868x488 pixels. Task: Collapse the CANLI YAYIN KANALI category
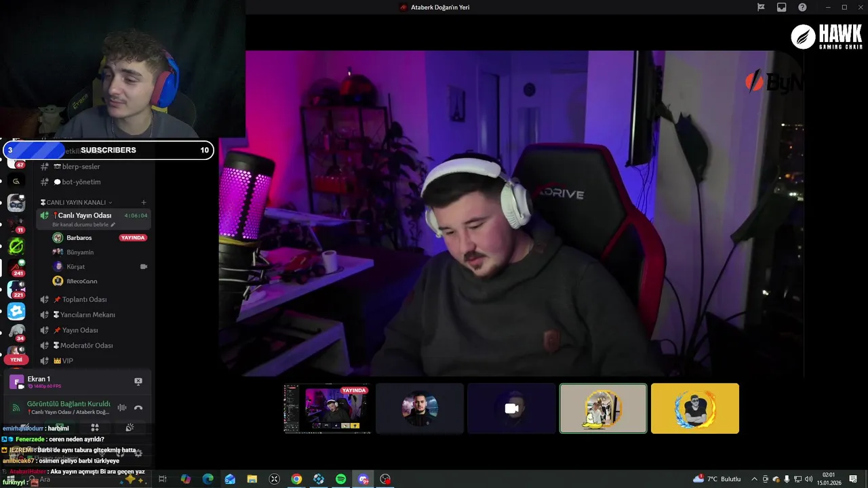coord(76,203)
